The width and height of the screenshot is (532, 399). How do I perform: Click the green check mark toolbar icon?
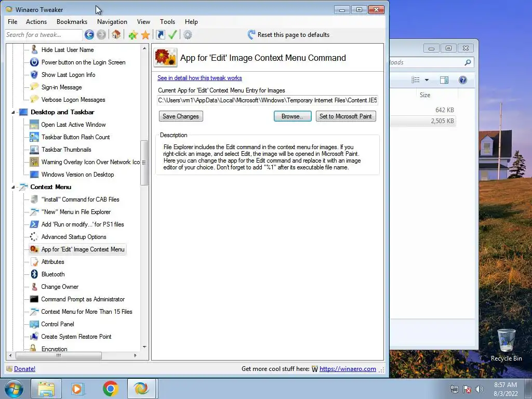[172, 35]
